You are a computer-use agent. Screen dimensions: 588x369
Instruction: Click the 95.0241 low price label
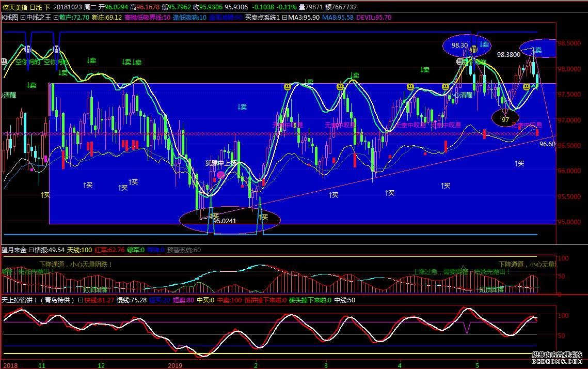(225, 221)
